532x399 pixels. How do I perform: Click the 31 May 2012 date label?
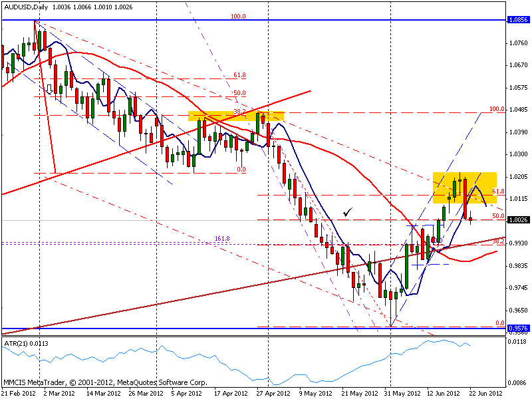click(x=402, y=393)
